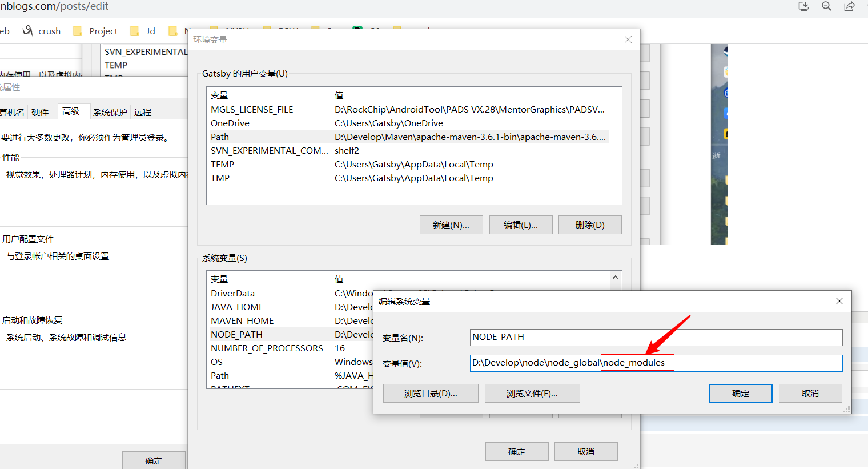Click the browser download icon

(x=803, y=6)
